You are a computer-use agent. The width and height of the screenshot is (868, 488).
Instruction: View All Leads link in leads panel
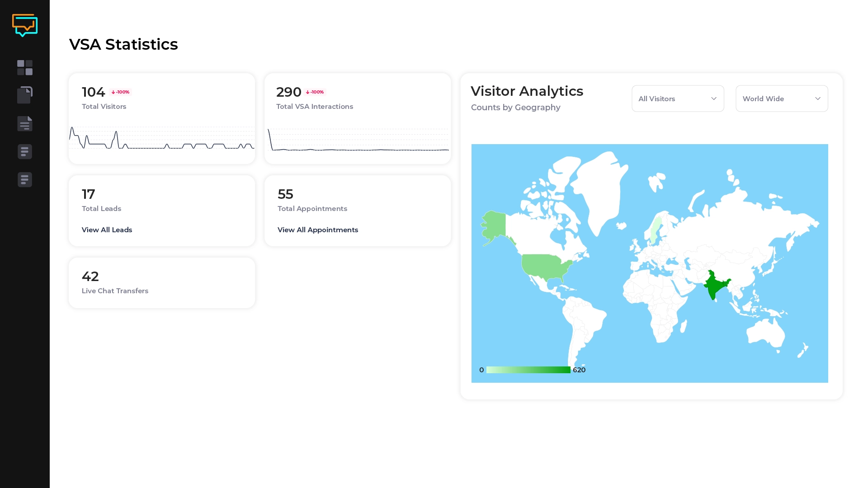click(x=107, y=230)
